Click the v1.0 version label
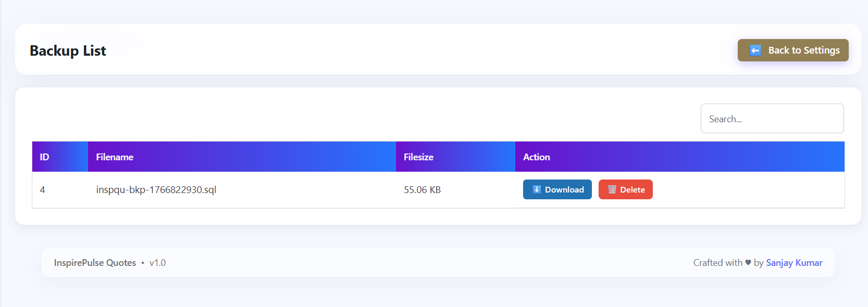Viewport: 868px width, 307px height. point(157,263)
